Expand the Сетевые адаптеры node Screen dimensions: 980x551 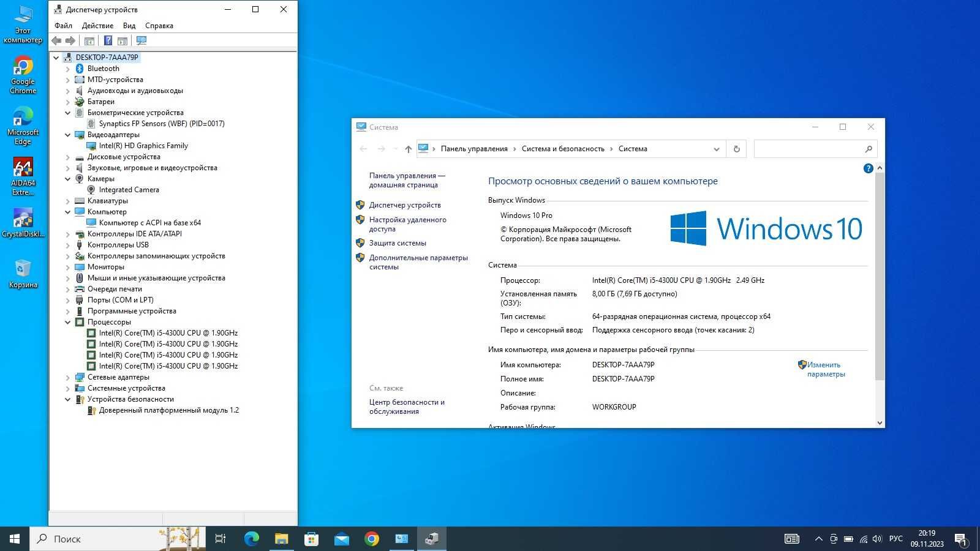[67, 377]
